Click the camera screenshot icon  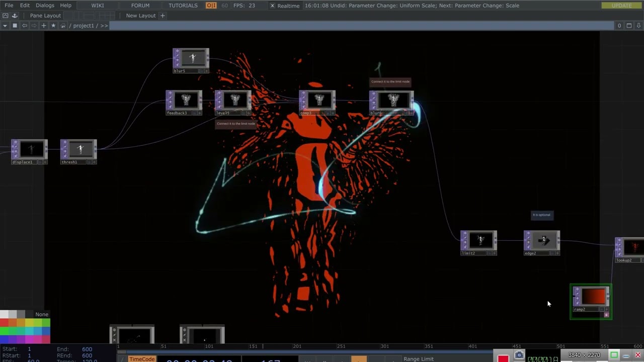[x=519, y=355]
